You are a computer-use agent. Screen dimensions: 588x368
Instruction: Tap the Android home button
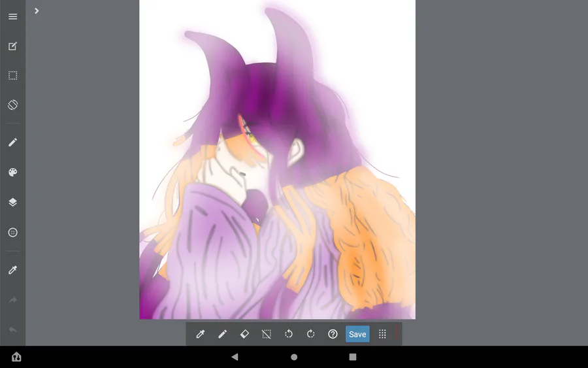point(294,357)
